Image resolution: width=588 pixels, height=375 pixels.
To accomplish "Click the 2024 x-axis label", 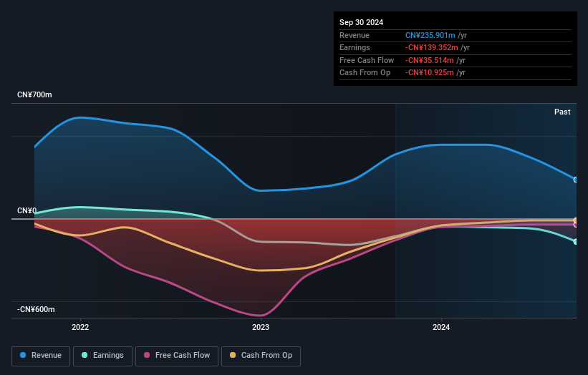I will (441, 328).
